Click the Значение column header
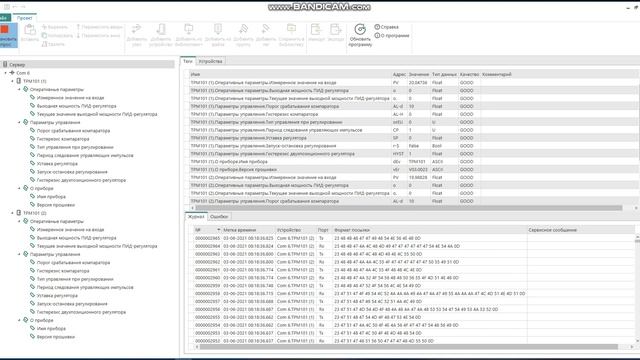The width and height of the screenshot is (640, 360). 419,74
